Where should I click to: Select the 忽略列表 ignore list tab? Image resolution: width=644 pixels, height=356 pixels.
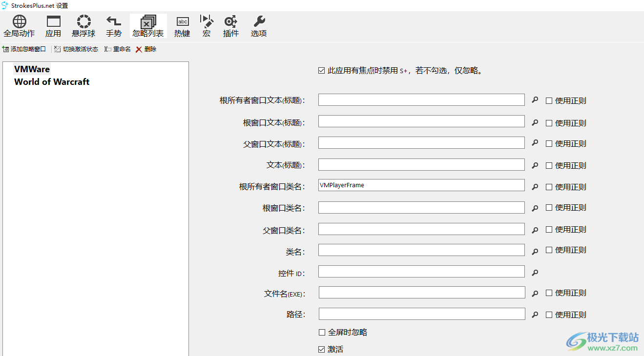pos(148,26)
